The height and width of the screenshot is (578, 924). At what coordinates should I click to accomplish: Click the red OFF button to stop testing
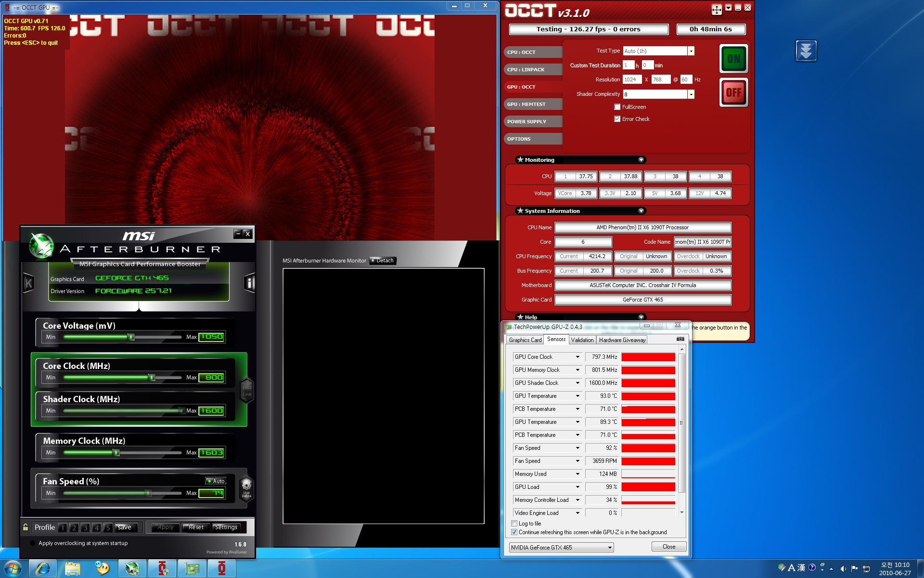coord(733,92)
